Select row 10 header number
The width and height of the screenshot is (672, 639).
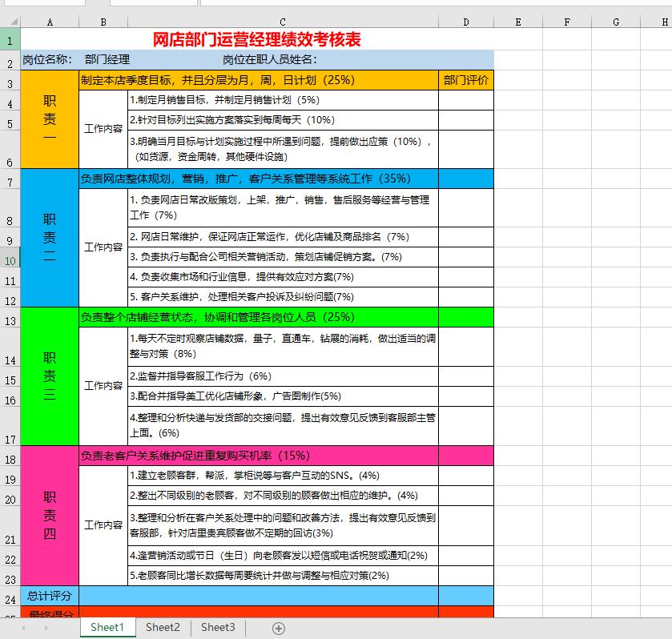pos(11,260)
